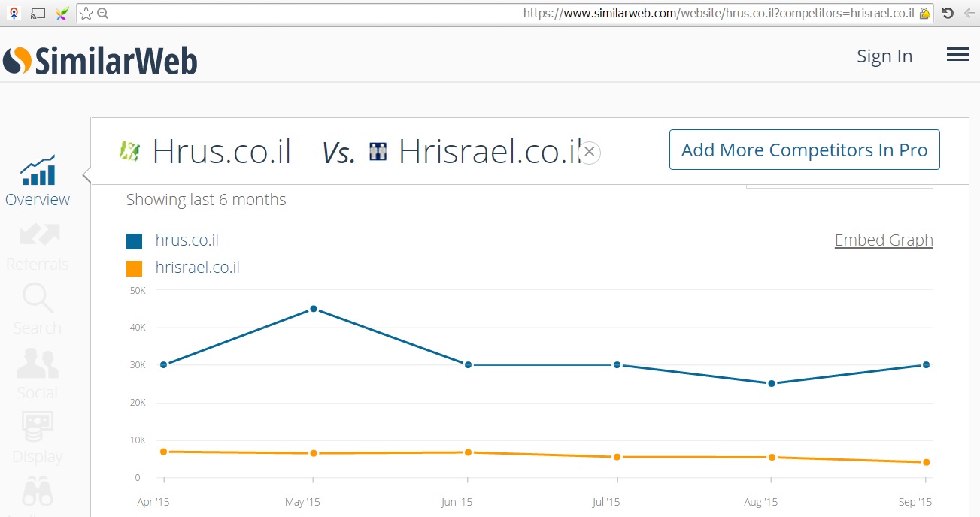
Task: Click the zoom magnifier icon in address bar
Action: (x=103, y=13)
